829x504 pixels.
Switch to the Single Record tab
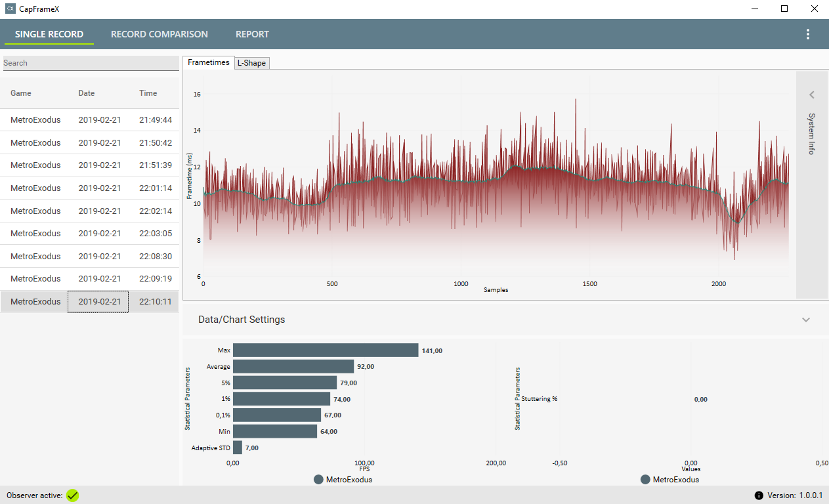point(49,34)
